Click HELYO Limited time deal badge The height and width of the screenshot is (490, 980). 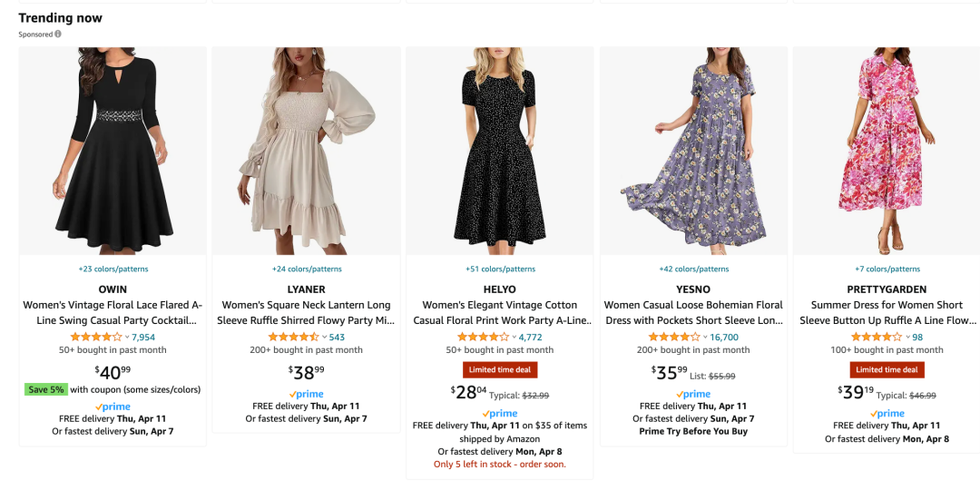pyautogui.click(x=500, y=369)
